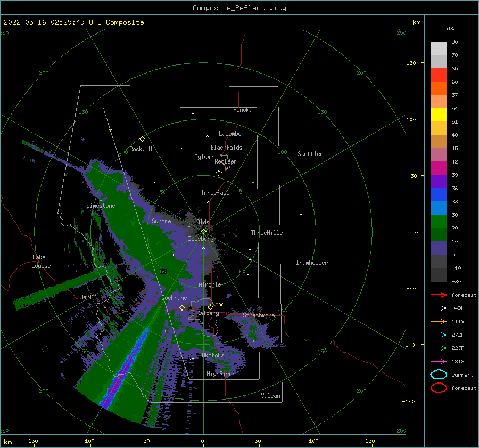
Task: Click the green 22JP arrow icon
Action: [x=439, y=348]
